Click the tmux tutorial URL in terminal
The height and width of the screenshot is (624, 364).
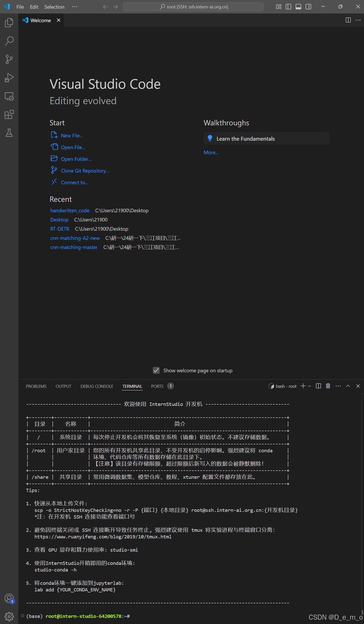point(103,537)
